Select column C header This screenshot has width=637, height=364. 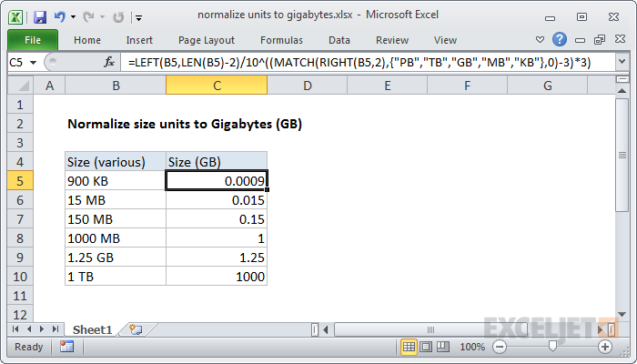[x=217, y=86]
